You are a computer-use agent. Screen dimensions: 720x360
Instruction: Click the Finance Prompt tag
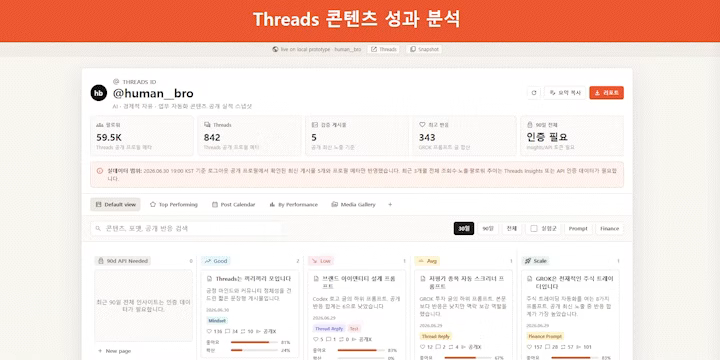(545, 336)
